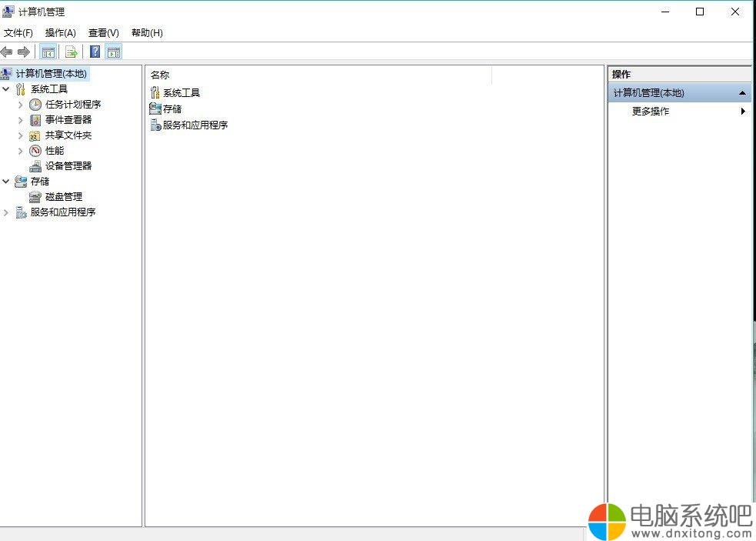Click the Export List toolbar icon
The width and height of the screenshot is (756, 541).
(72, 52)
